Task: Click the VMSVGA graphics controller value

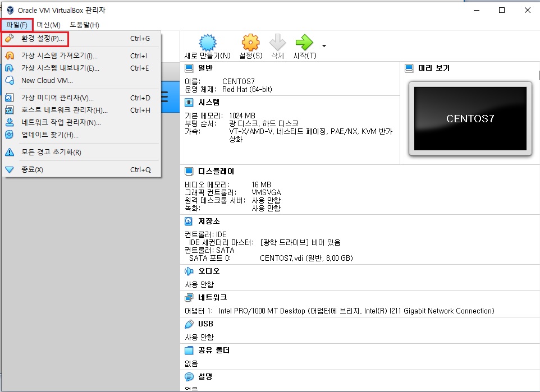Action: tap(266, 192)
